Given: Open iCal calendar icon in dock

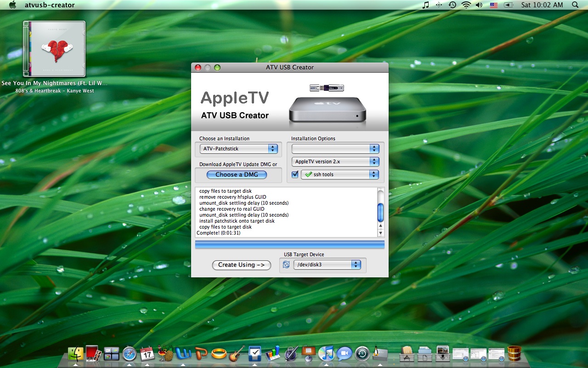Looking at the screenshot, I should point(147,354).
